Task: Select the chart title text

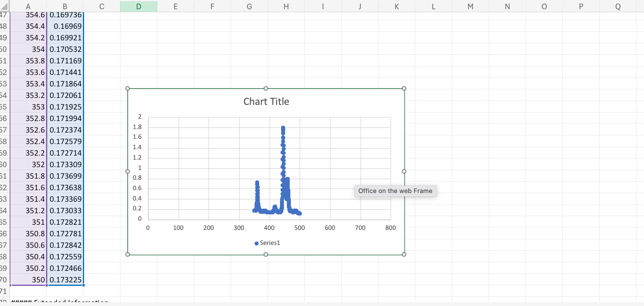Action: tap(266, 101)
